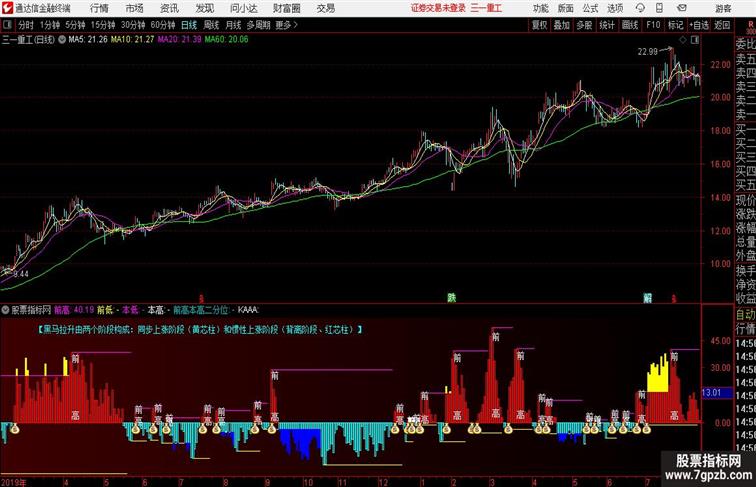Open the 版面 menu
Screen dimensions: 756x487
(x=566, y=8)
